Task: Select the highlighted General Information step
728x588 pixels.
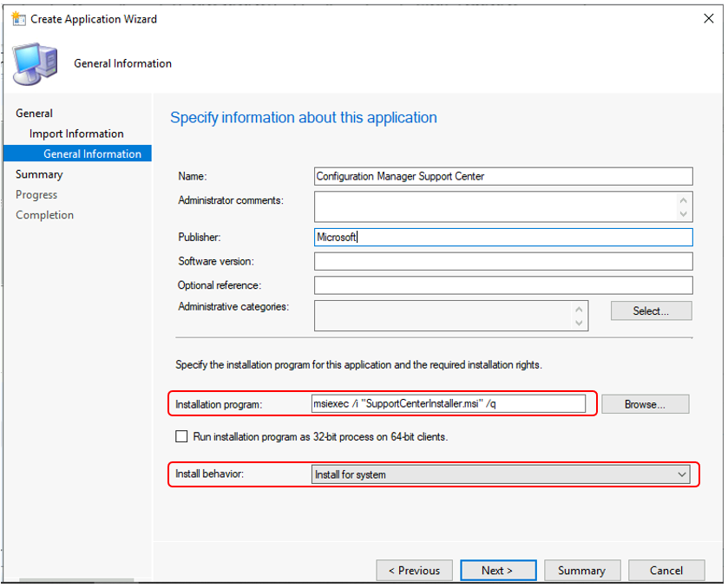Action: click(77, 154)
